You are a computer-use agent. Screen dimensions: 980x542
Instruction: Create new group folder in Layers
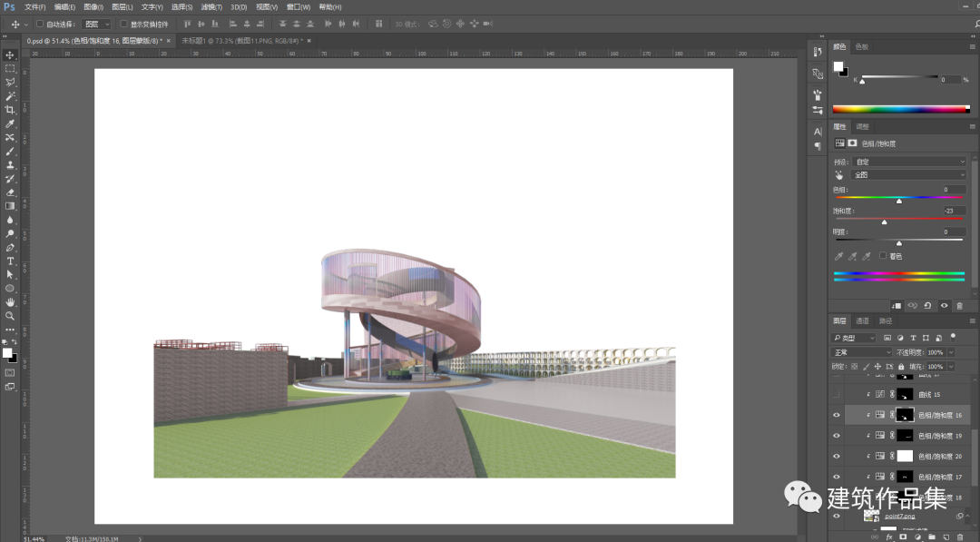[931, 537]
